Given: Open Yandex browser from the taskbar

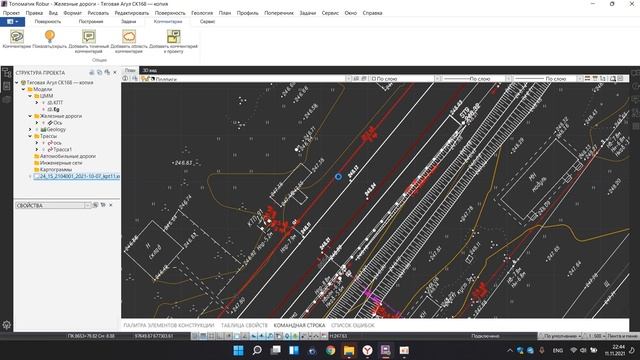Looking at the screenshot, I should click(x=367, y=350).
